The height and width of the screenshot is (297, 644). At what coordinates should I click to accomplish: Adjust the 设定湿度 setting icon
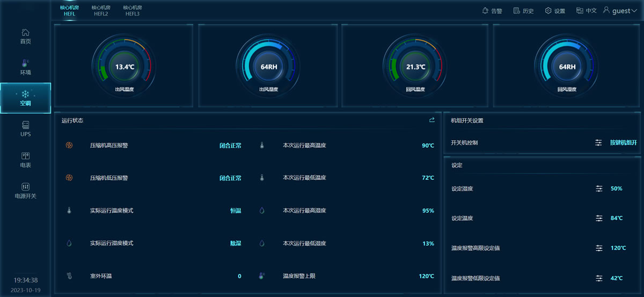599,189
